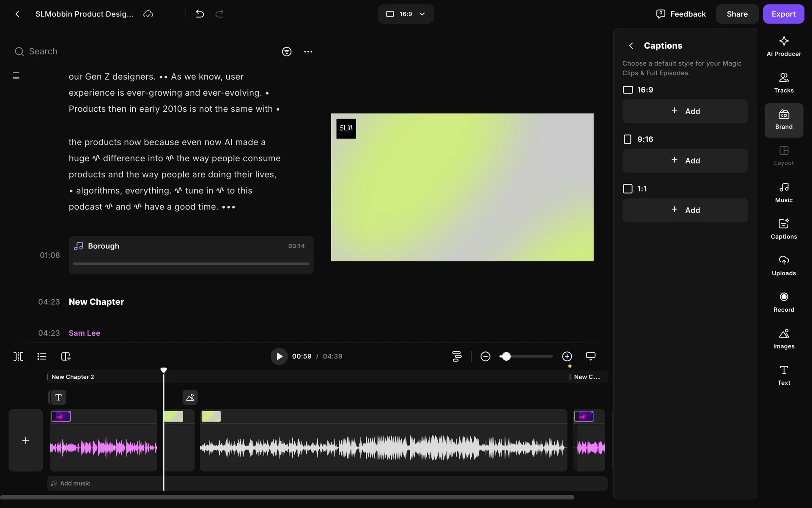The image size is (812, 508).
Task: Open the Images panel
Action: point(783,339)
